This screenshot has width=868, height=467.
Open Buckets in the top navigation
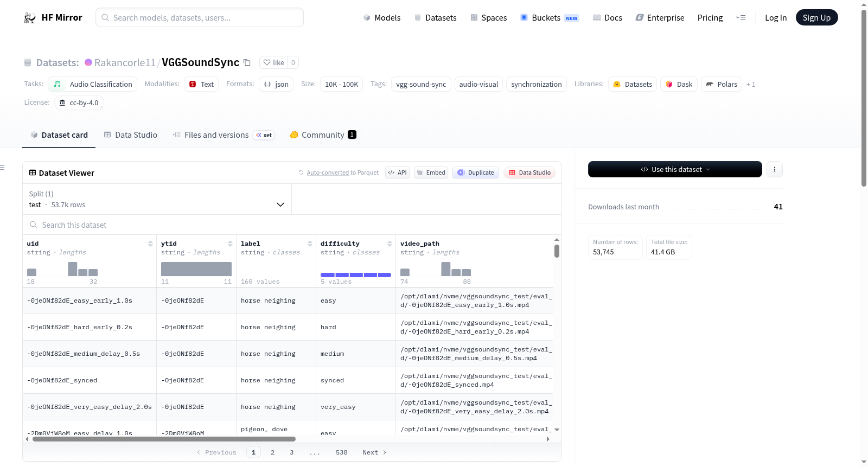click(550, 18)
